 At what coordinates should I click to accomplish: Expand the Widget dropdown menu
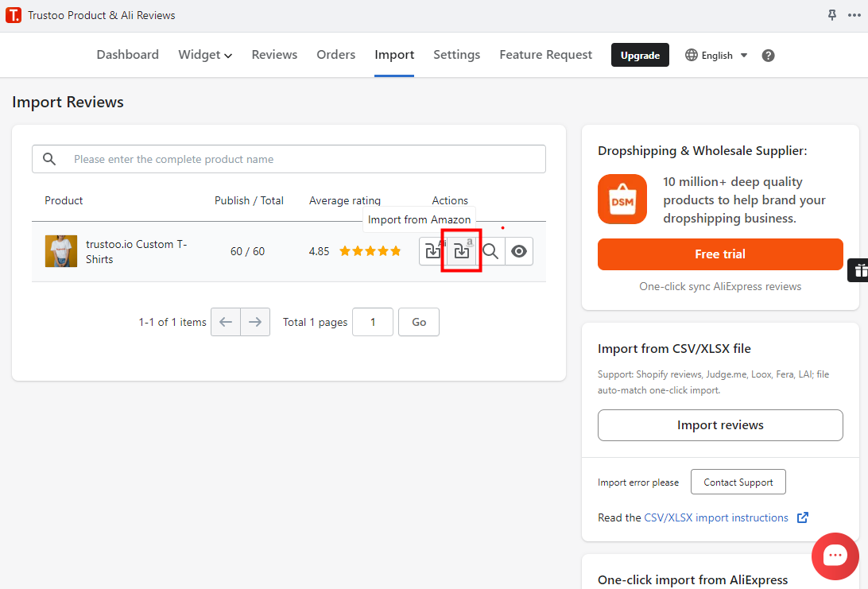(205, 55)
